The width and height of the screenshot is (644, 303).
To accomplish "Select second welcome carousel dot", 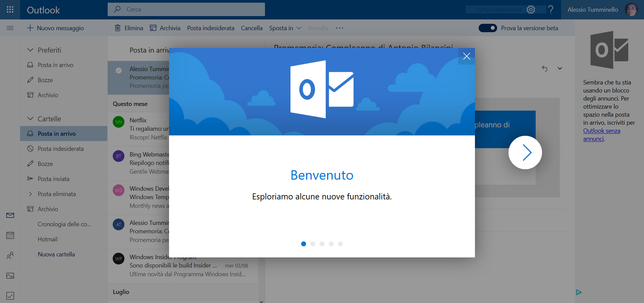I will [x=313, y=244].
